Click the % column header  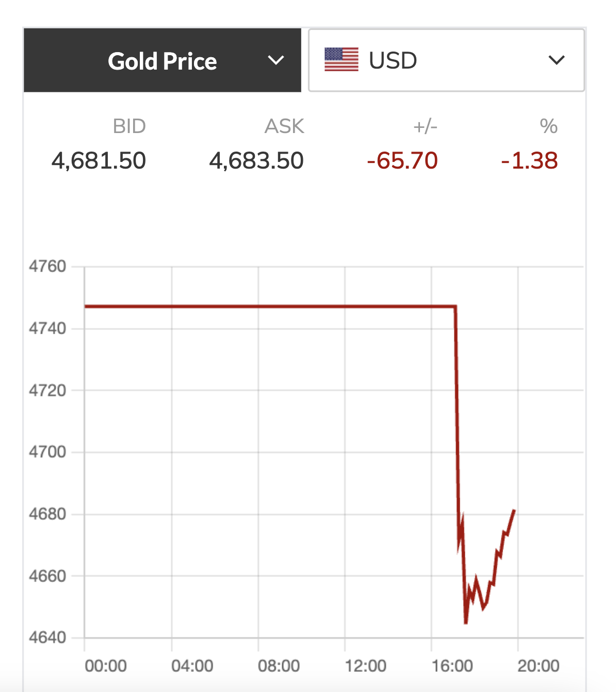click(x=548, y=126)
